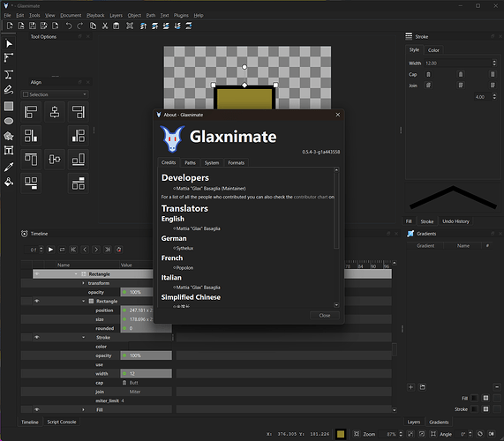Choose the Rectangle draw tool
The image size is (504, 441).
tap(9, 106)
